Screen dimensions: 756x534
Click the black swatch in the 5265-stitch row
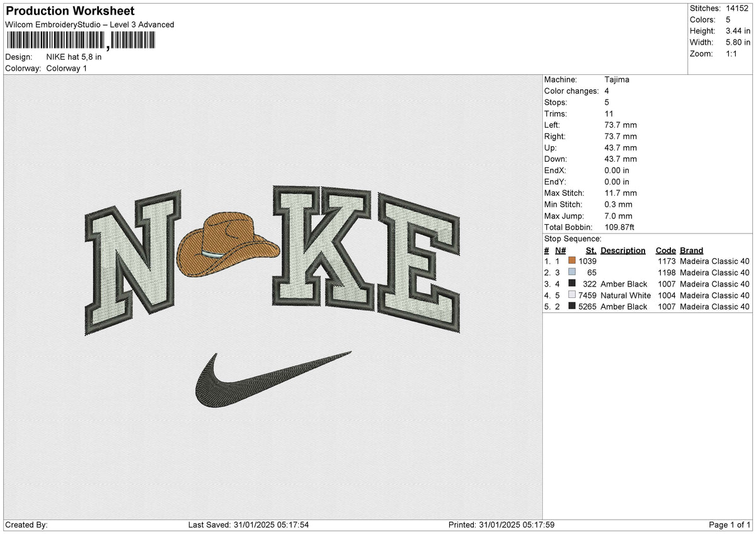(572, 306)
